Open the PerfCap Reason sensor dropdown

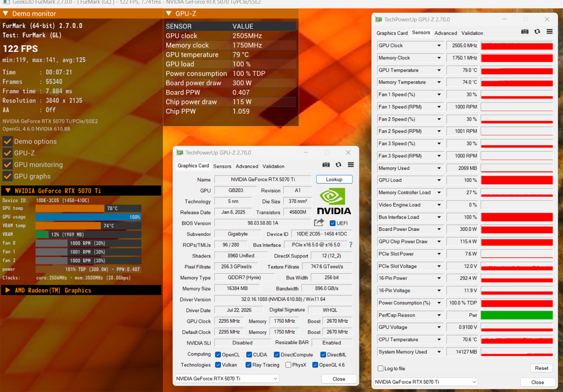[439, 315]
